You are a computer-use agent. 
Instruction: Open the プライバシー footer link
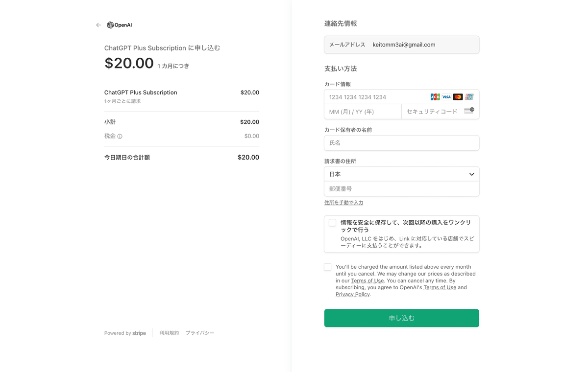(200, 333)
